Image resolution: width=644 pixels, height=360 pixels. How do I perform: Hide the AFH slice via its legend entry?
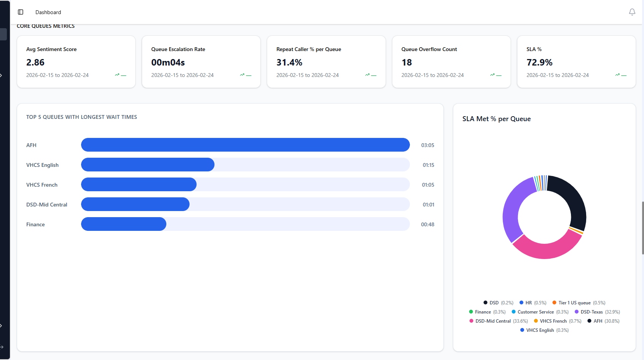[x=598, y=321]
